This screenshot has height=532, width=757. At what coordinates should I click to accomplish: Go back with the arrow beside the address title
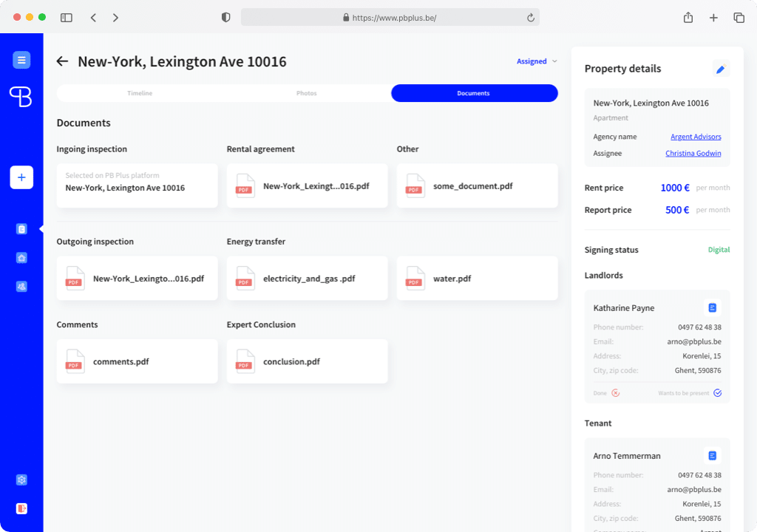62,61
